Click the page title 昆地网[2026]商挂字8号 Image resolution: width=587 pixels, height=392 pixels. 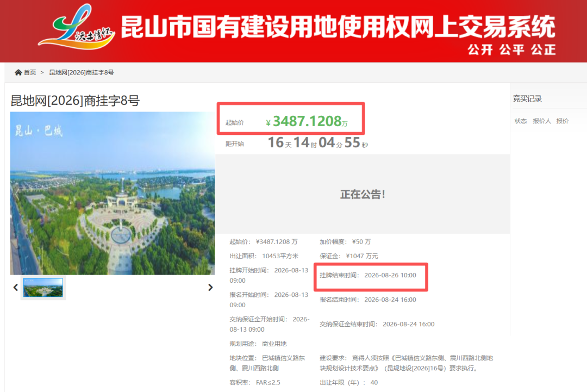(75, 101)
